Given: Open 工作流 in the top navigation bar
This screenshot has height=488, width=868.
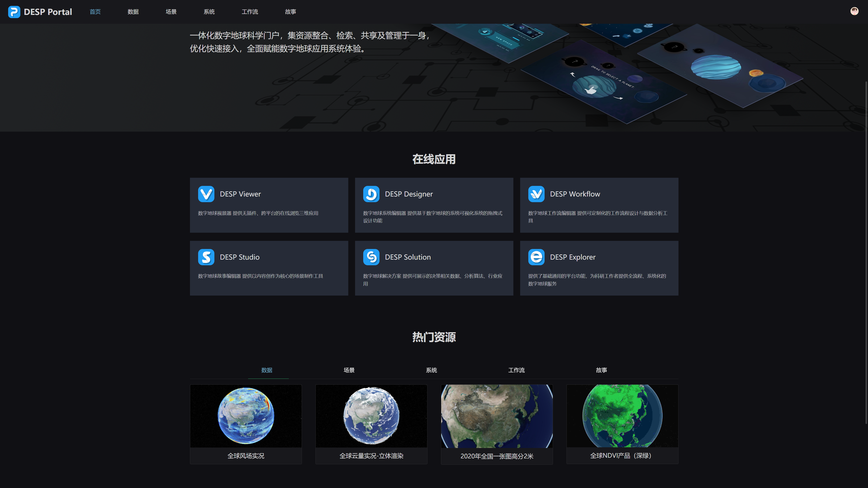Looking at the screenshot, I should pyautogui.click(x=250, y=12).
